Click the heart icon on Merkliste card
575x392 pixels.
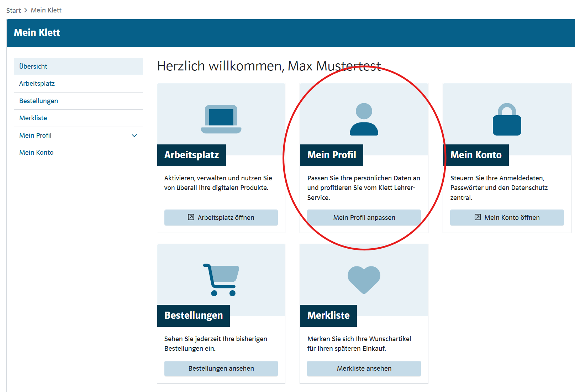click(x=364, y=279)
